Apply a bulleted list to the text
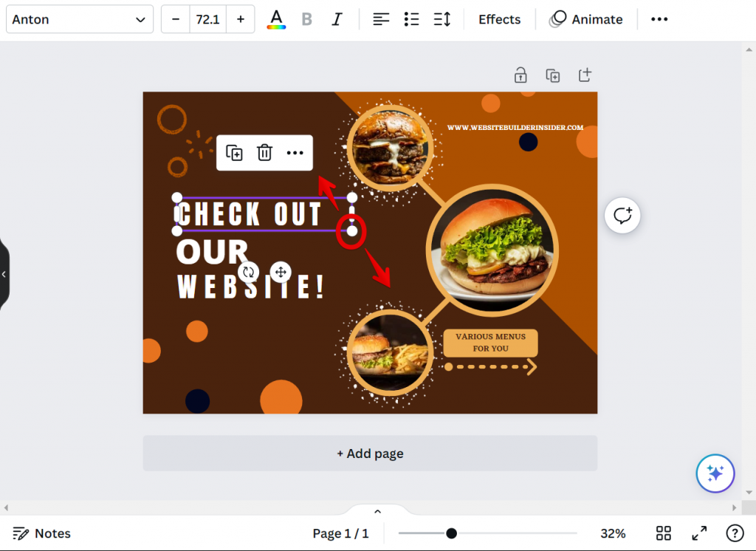The image size is (756, 551). pyautogui.click(x=411, y=18)
